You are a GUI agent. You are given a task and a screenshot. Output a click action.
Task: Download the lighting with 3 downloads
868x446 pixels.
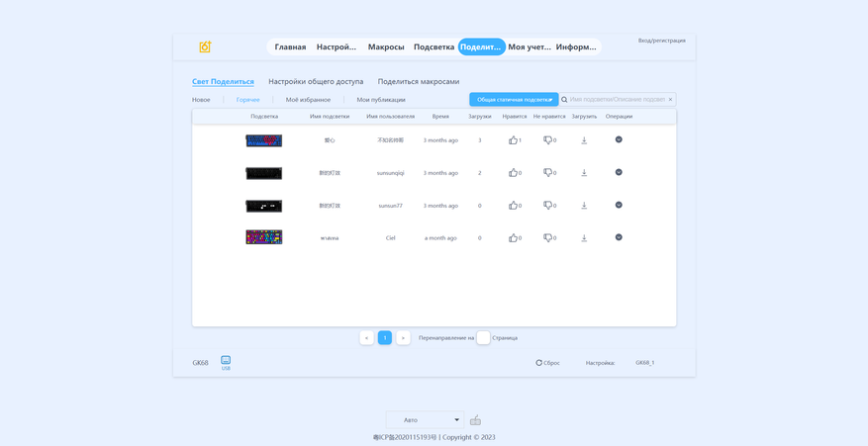tap(584, 140)
